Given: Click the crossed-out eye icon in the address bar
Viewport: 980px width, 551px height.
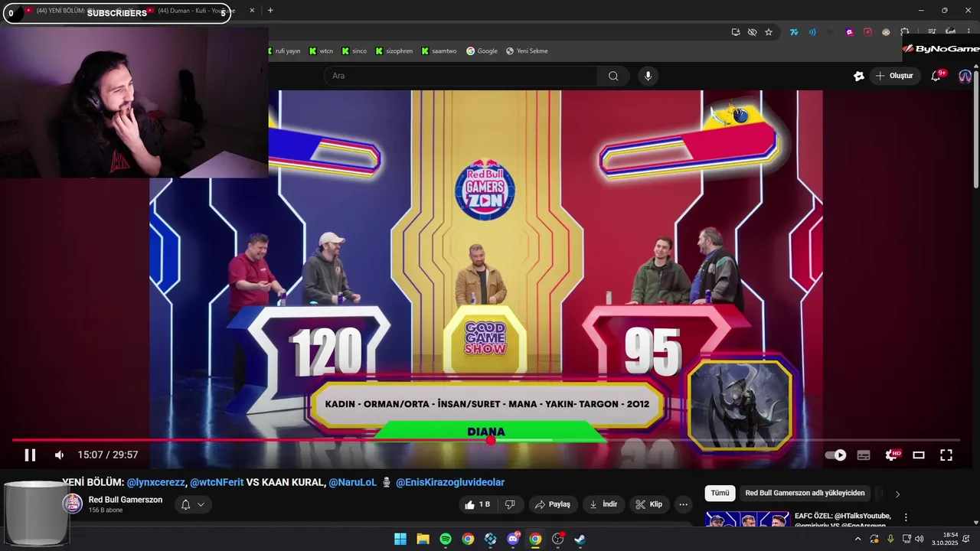Looking at the screenshot, I should coord(752,32).
